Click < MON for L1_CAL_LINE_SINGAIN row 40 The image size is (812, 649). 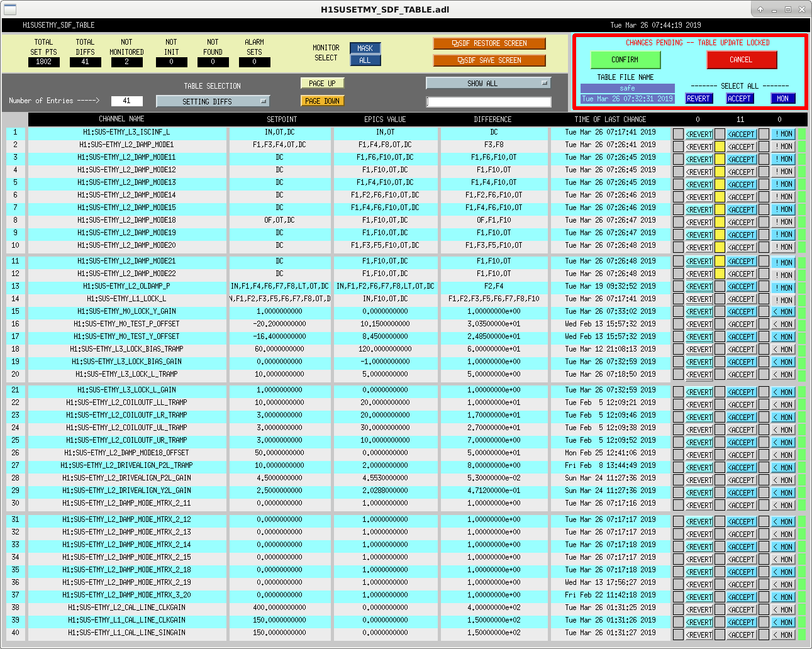[783, 635]
